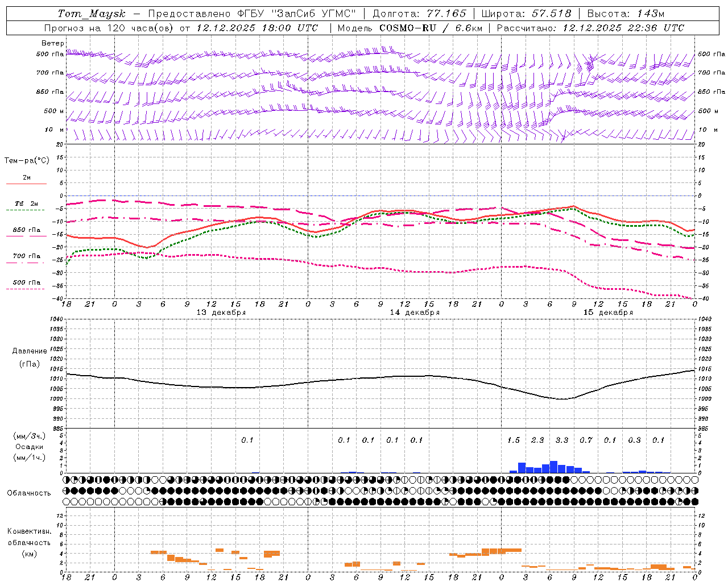Viewport: 728px width, 582px height.
Task: Click 1000 on the right pressure axis
Action: pyautogui.click(x=704, y=399)
